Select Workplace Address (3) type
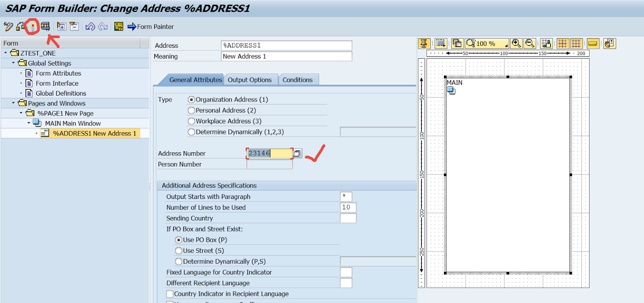This screenshot has width=644, height=303. 192,121
